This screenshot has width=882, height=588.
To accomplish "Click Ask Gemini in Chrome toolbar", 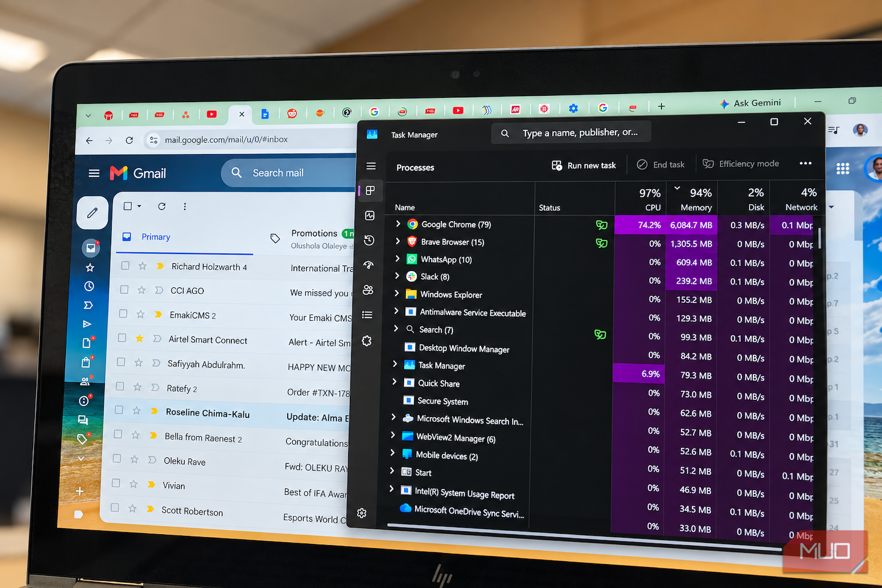I will click(750, 103).
